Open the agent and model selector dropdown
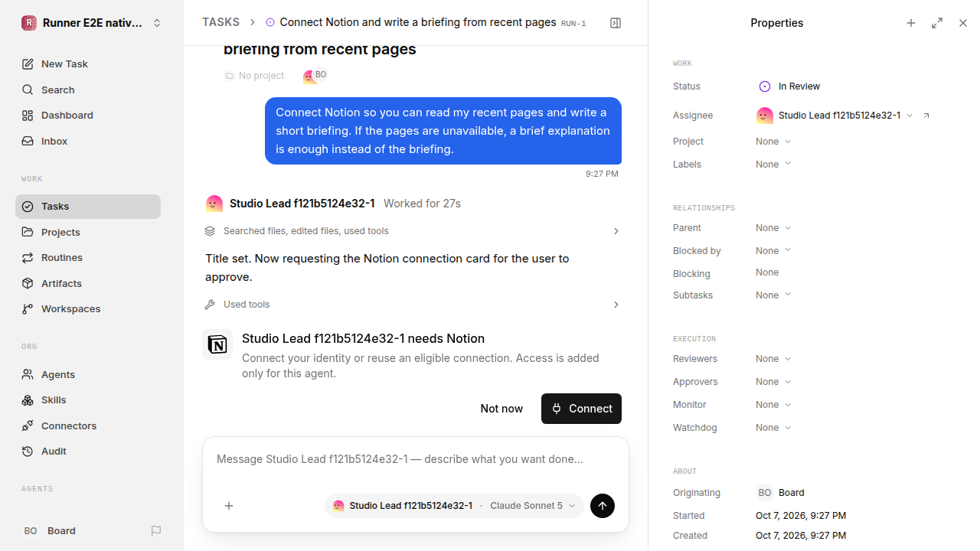The width and height of the screenshot is (980, 551). tap(455, 506)
